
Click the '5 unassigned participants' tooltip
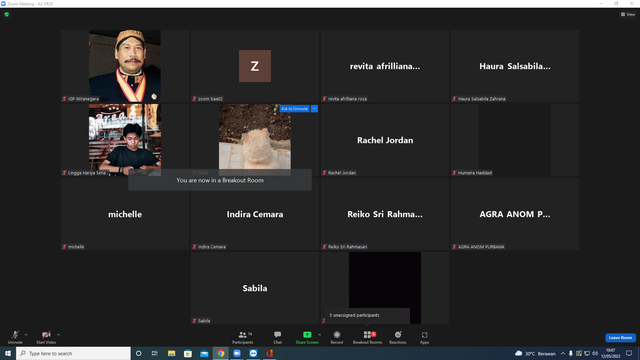tap(367, 316)
